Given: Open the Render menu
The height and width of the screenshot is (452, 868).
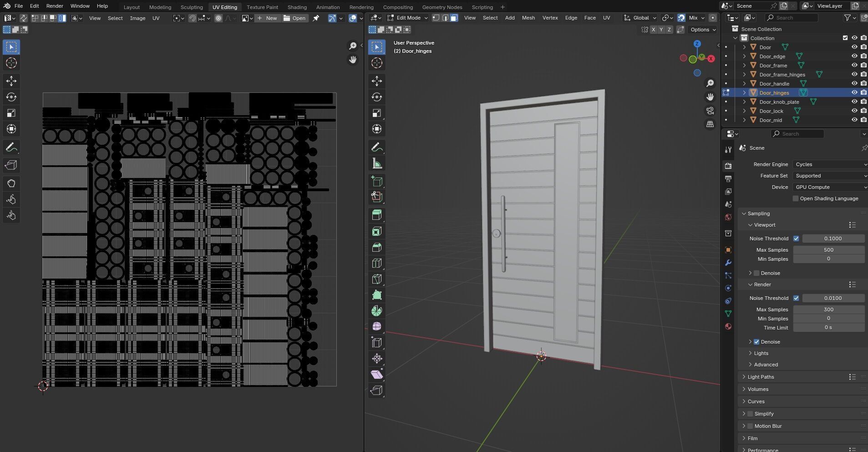Looking at the screenshot, I should click(x=55, y=6).
